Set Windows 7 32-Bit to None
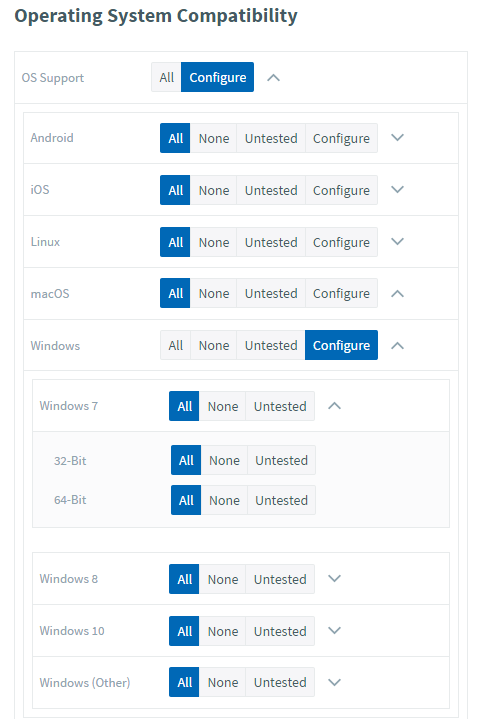The image size is (479, 719). point(224,460)
